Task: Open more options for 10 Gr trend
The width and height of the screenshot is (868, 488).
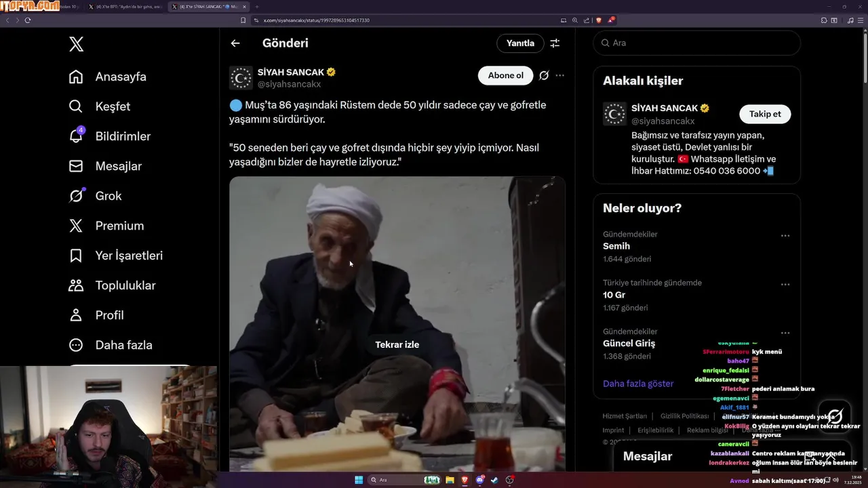Action: coord(785,285)
